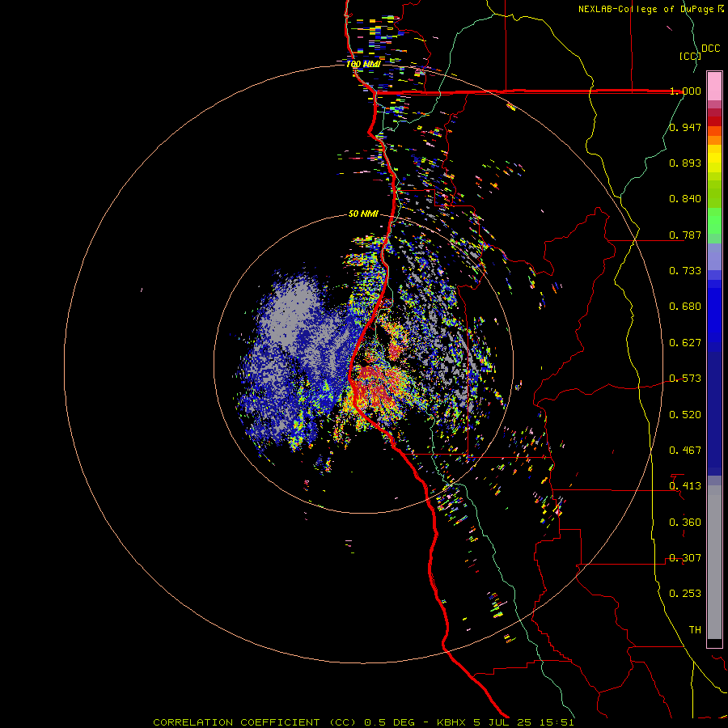Select the 0.893 legend value
This screenshot has width=728, height=728.
pyautogui.click(x=685, y=163)
